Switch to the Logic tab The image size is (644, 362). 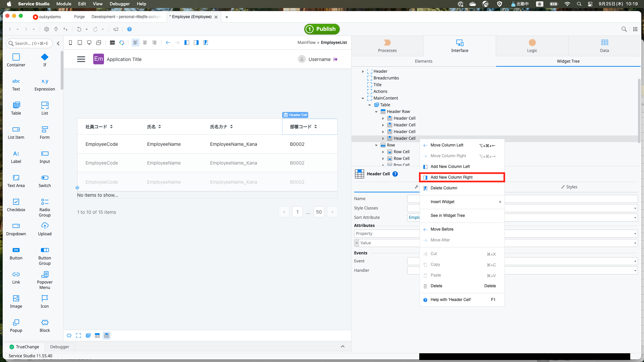click(532, 46)
